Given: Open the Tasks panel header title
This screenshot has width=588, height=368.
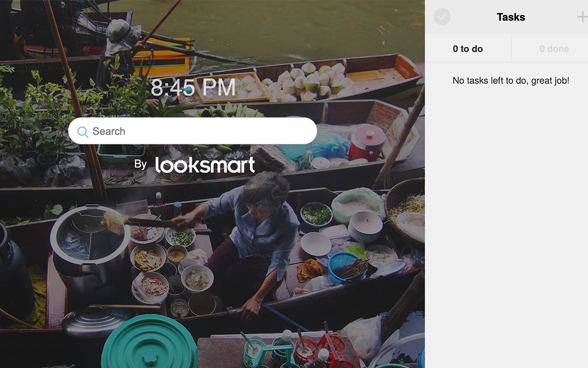Looking at the screenshot, I should point(511,17).
